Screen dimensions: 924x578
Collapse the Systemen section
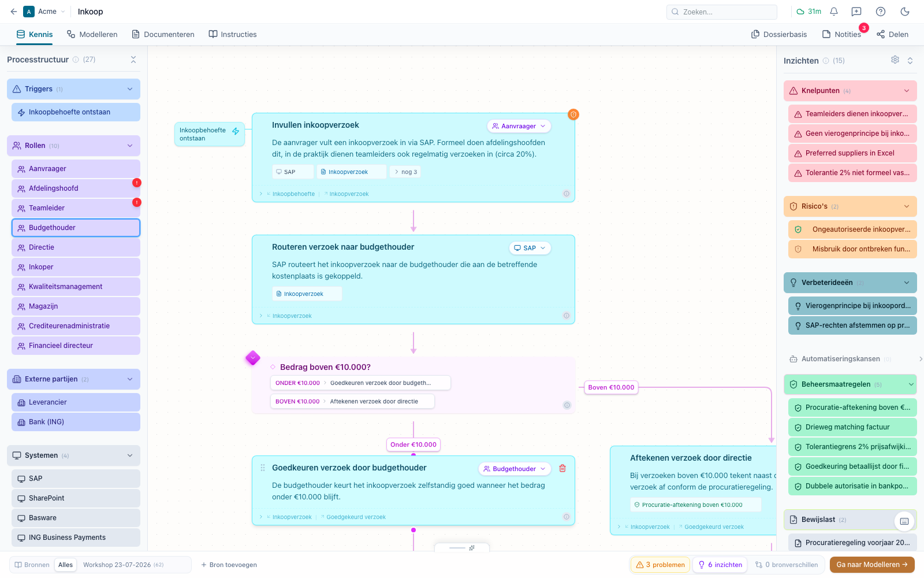[x=130, y=455]
